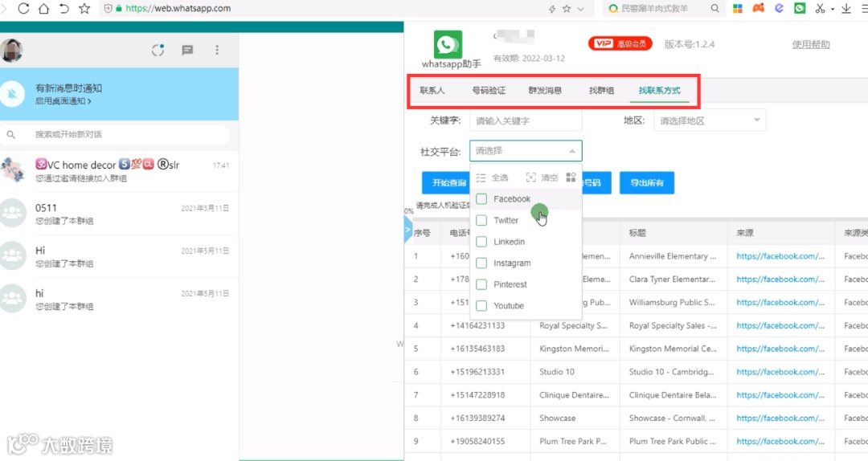Reload the page with browser refresh icon
The height and width of the screenshot is (461, 868).
click(23, 8)
